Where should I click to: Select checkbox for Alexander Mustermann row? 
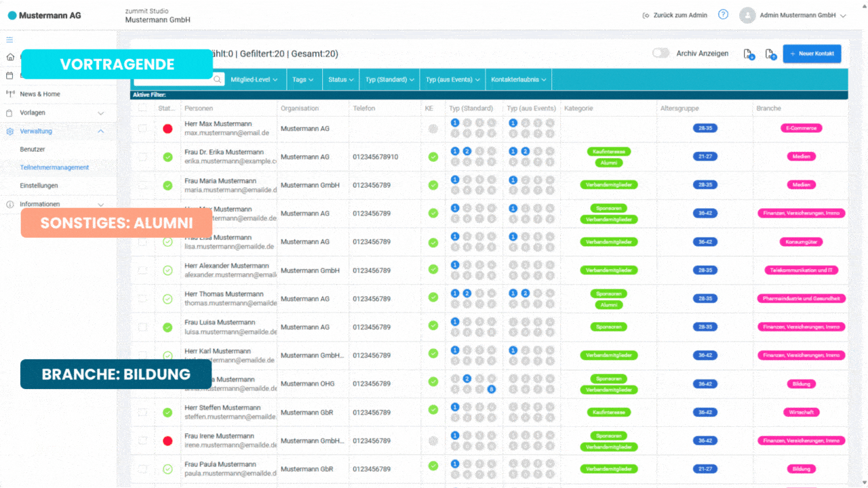click(142, 270)
